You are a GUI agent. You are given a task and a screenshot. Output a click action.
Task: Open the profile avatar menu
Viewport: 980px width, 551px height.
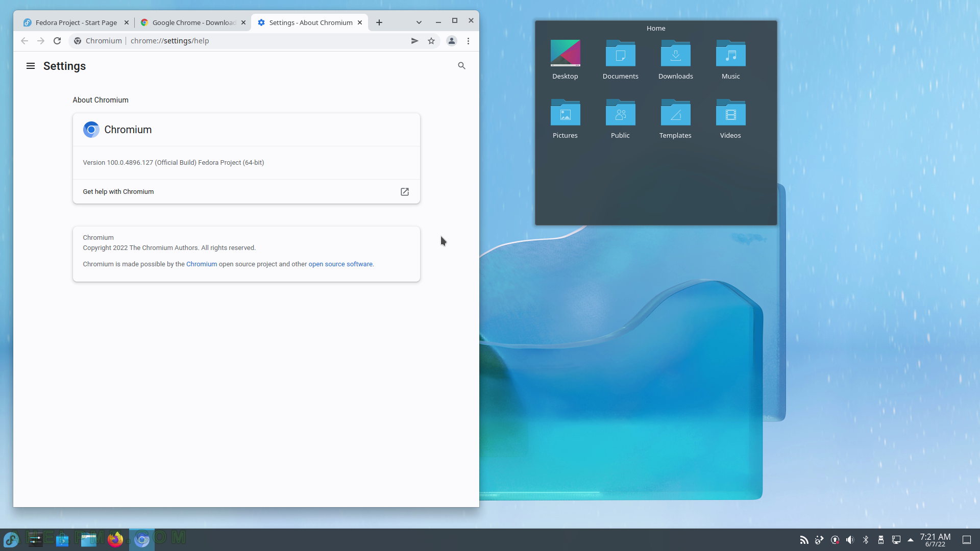pyautogui.click(x=451, y=41)
